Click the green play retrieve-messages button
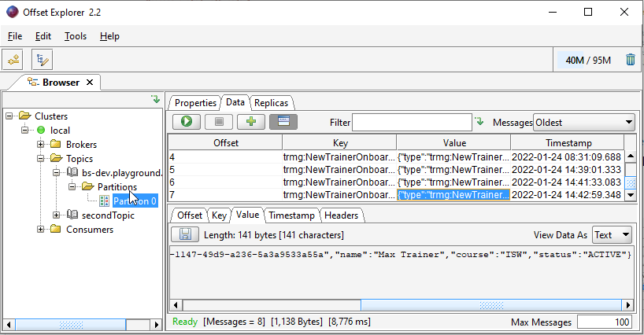This screenshot has height=335, width=644. point(187,121)
